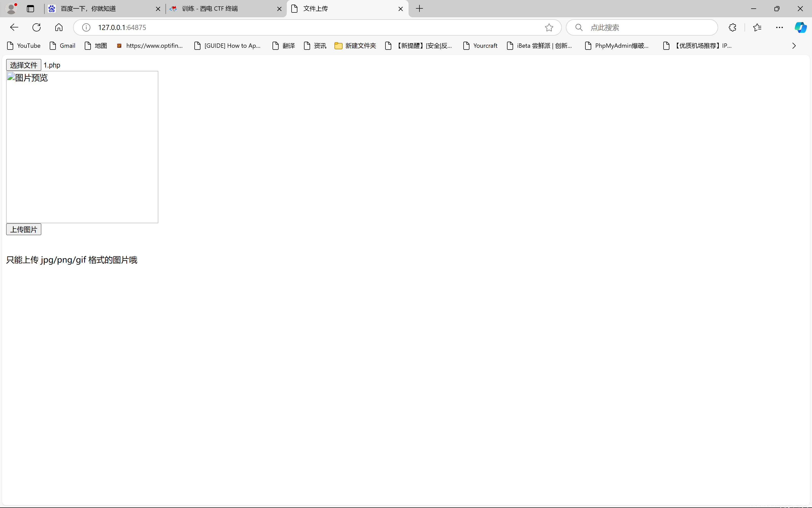Image resolution: width=812 pixels, height=508 pixels.
Task: Refresh the current page
Action: pyautogui.click(x=37, y=27)
